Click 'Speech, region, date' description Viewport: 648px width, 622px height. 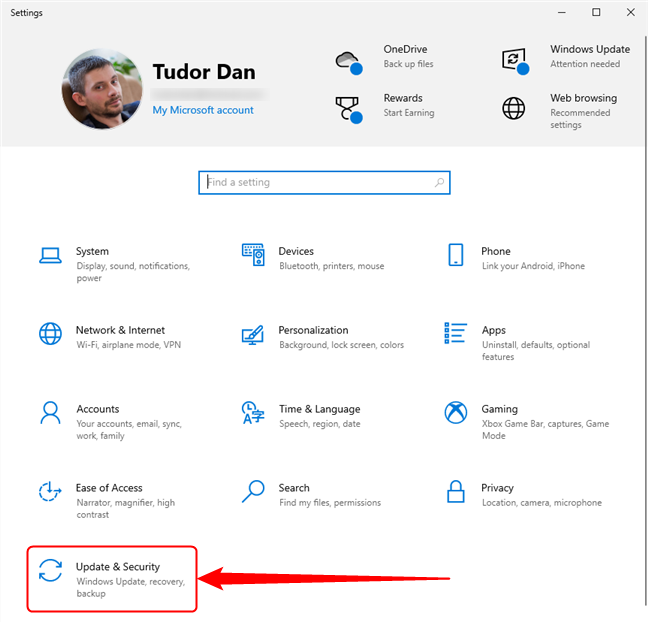(x=320, y=424)
